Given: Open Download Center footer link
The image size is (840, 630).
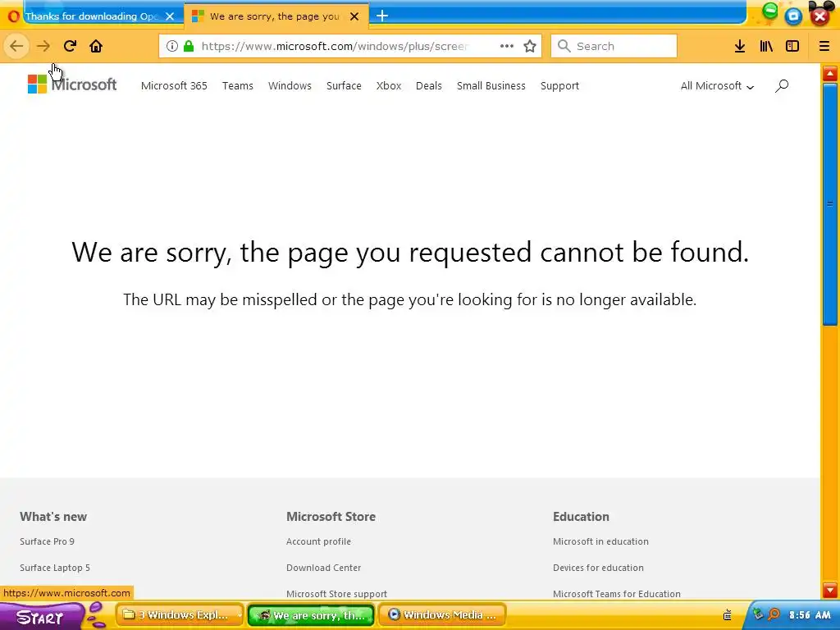Looking at the screenshot, I should point(323,568).
